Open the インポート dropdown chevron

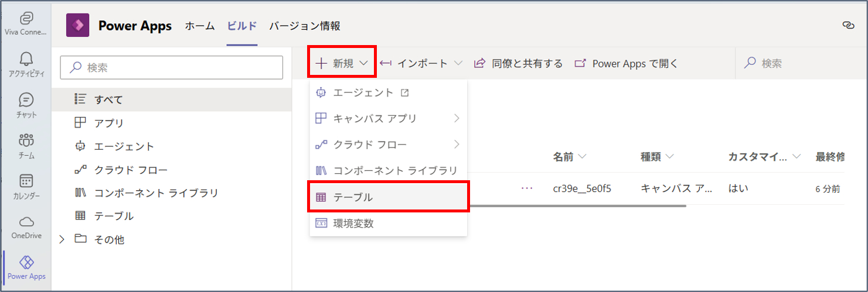click(x=458, y=64)
